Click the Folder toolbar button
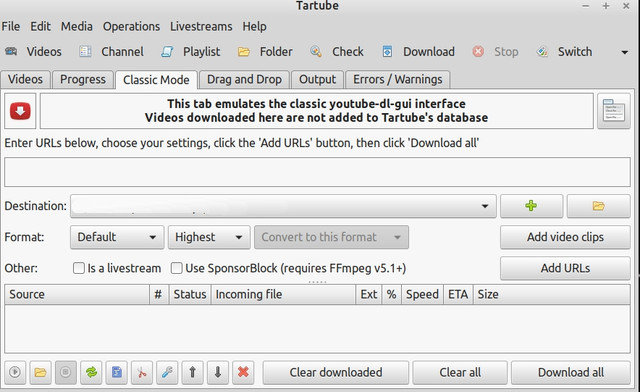Viewport: 640px width, 392px height. coord(265,52)
